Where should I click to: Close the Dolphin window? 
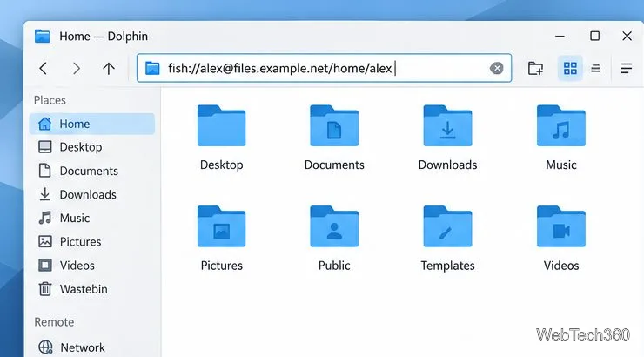[627, 37]
